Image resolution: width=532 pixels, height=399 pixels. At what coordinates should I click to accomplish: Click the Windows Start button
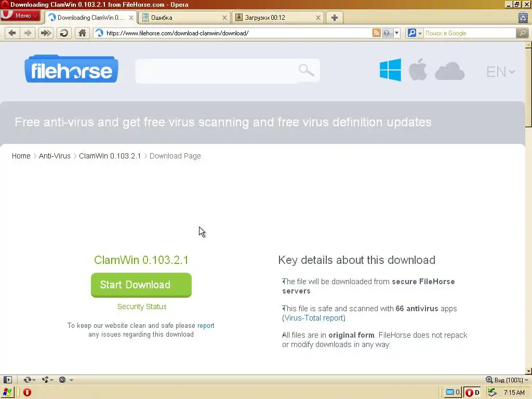7,393
